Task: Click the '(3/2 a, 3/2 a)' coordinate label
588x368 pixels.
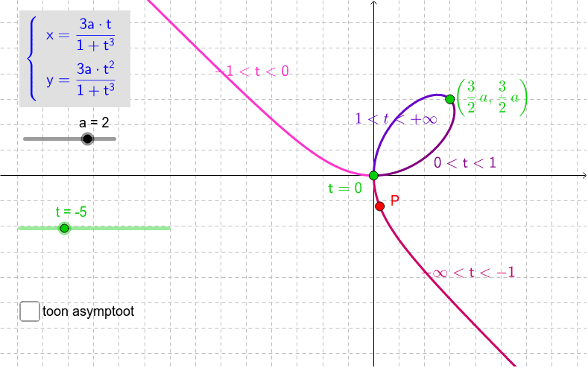Action: (492, 98)
